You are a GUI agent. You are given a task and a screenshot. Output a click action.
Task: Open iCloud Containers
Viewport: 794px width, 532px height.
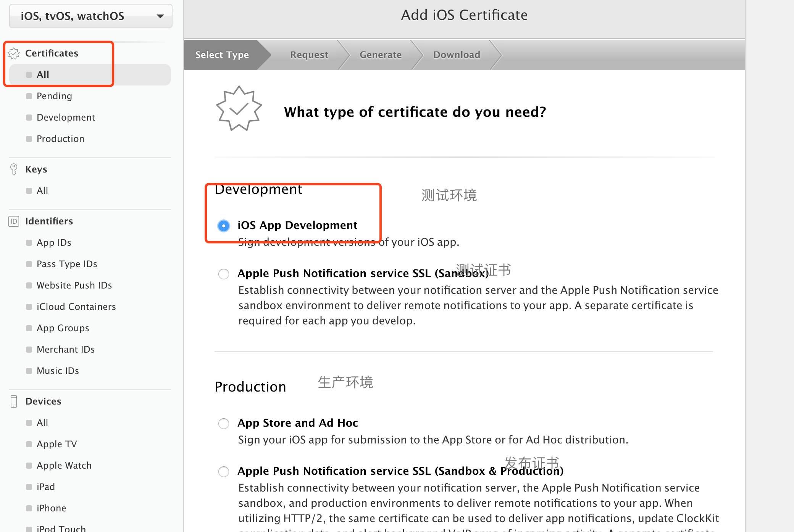tap(76, 307)
